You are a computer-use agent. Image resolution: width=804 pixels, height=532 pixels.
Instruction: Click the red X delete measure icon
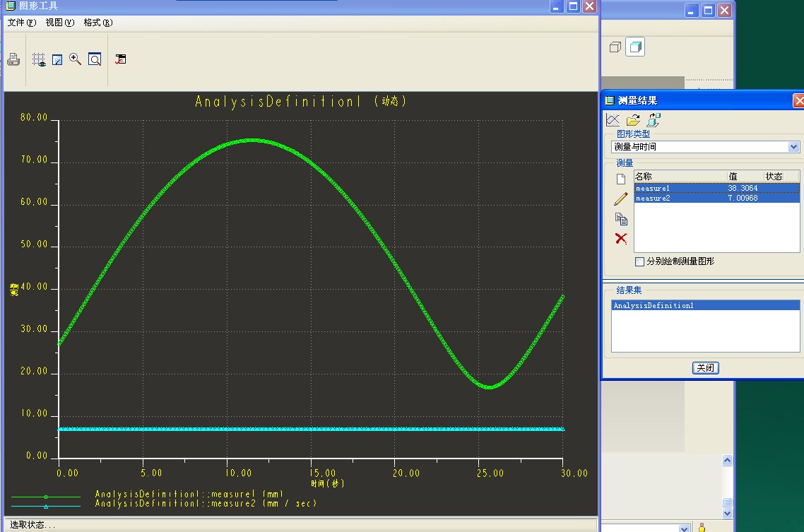[x=621, y=238]
